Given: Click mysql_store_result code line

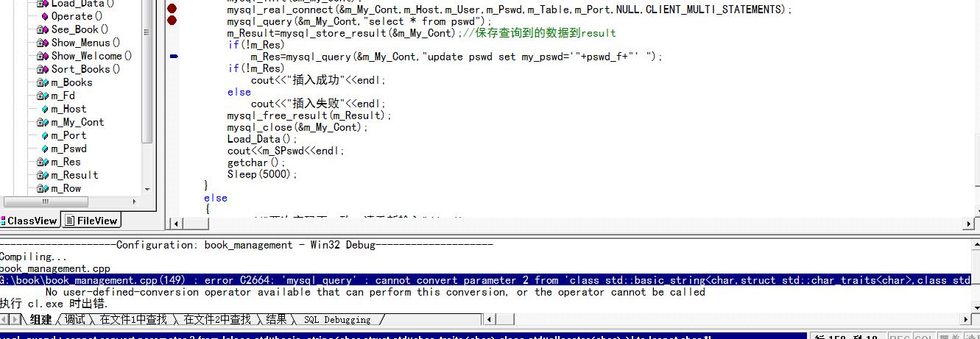Looking at the screenshot, I should pyautogui.click(x=421, y=33).
